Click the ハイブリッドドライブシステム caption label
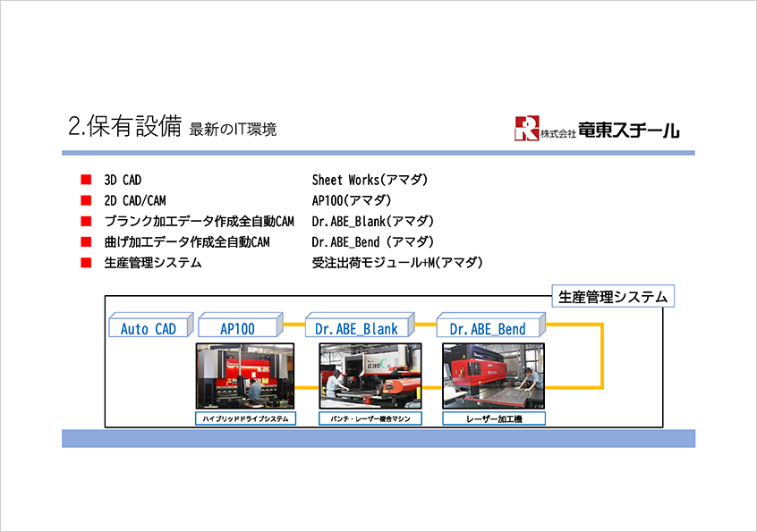This screenshot has height=532, width=757. coord(244,418)
